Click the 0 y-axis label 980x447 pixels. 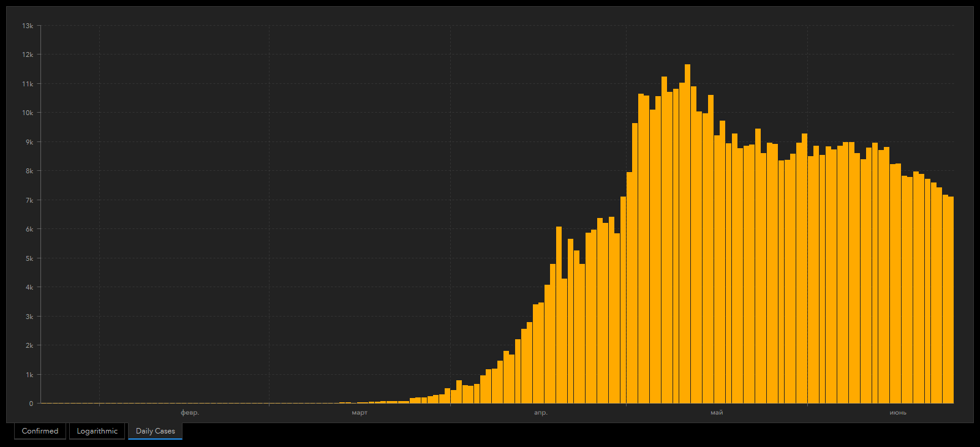[x=31, y=404]
